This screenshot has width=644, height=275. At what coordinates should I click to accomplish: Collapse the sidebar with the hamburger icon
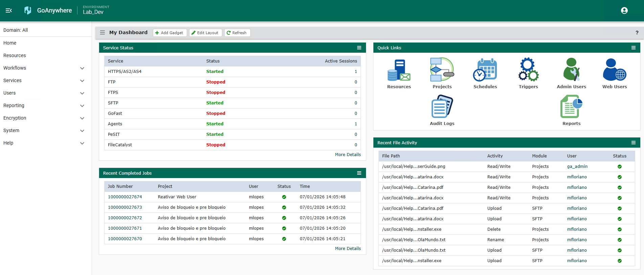tap(9, 10)
